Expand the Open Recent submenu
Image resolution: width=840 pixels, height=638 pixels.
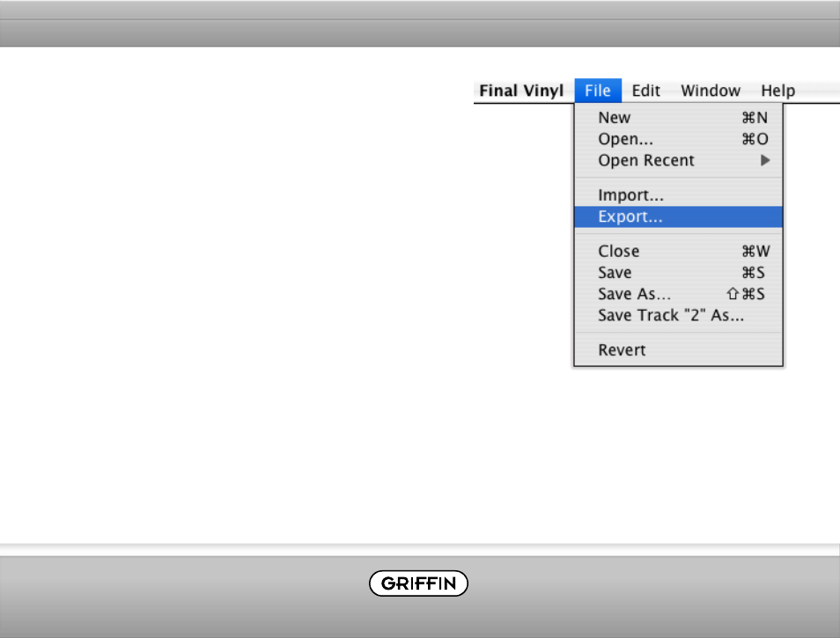678,160
